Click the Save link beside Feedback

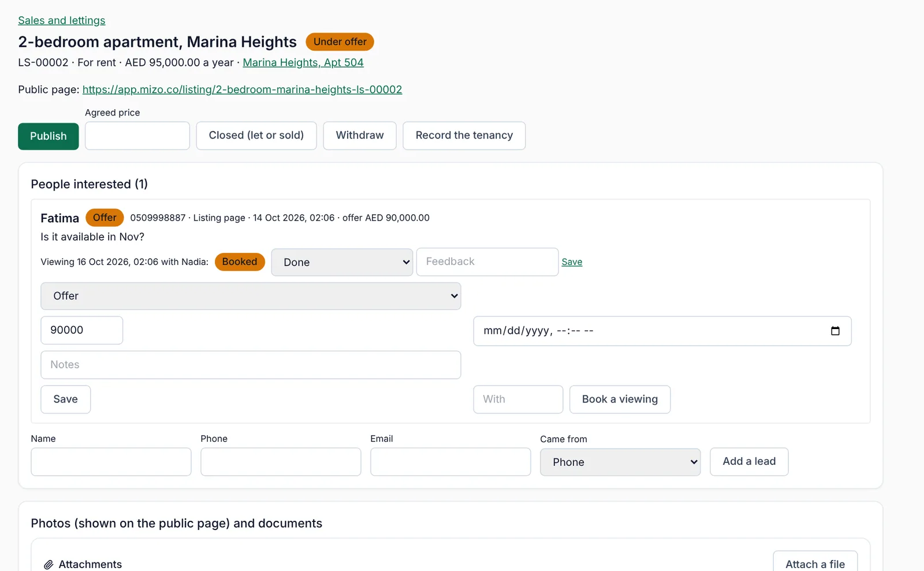point(572,262)
